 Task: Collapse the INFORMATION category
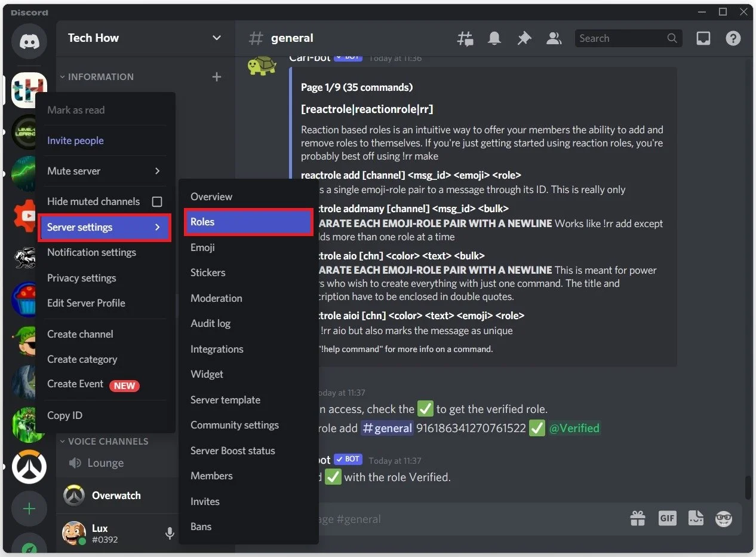click(x=96, y=76)
